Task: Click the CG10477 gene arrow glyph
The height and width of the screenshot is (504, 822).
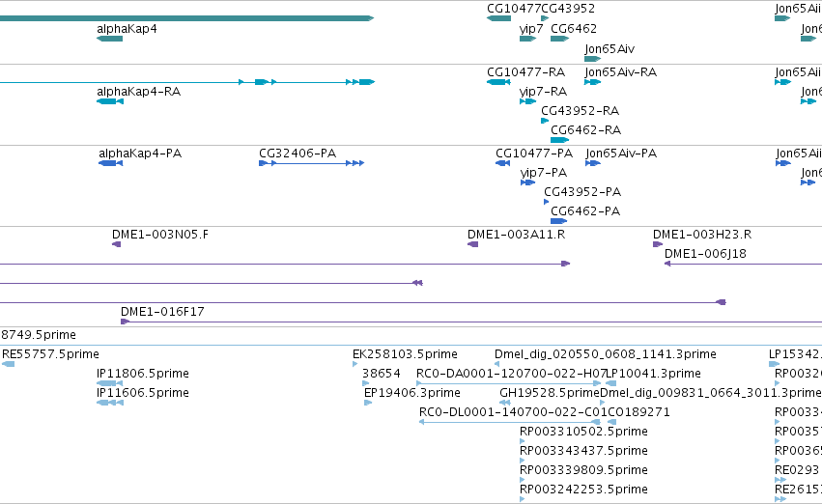Action: coord(498,18)
